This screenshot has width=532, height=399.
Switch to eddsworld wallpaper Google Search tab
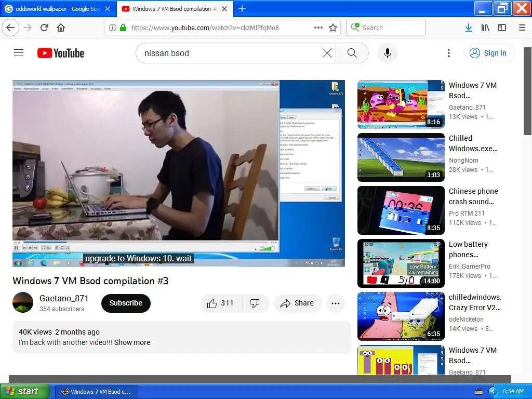tap(58, 9)
